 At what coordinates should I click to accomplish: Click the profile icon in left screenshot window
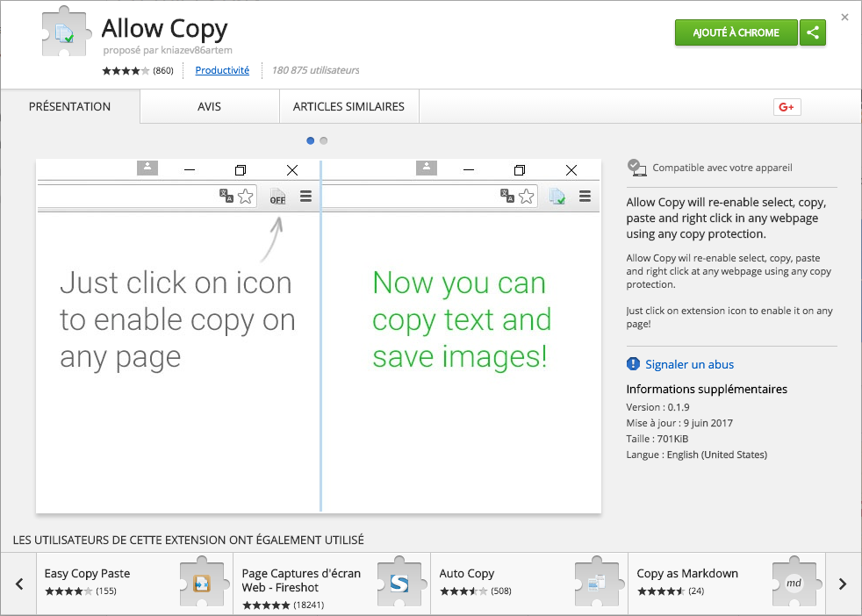click(x=147, y=168)
